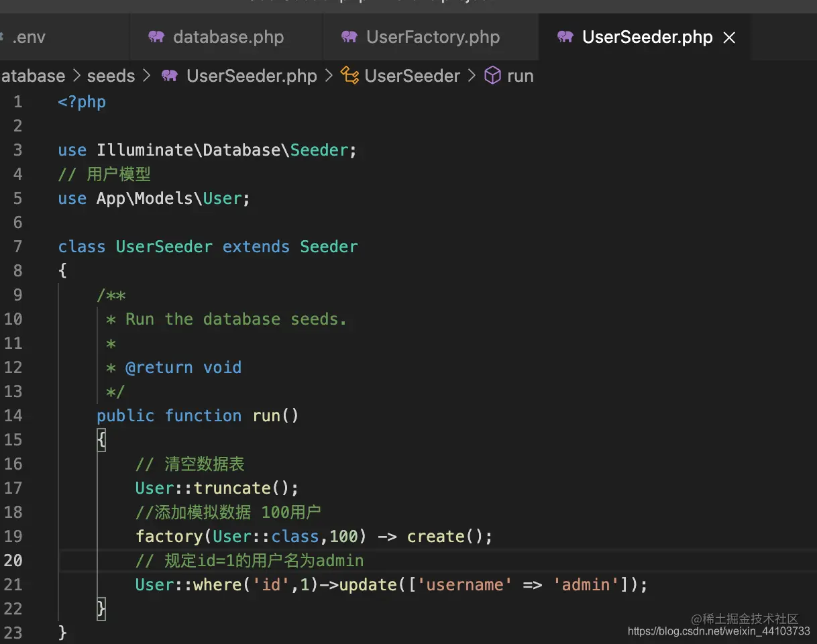Click the User::where('id',1) update statement

392,585
